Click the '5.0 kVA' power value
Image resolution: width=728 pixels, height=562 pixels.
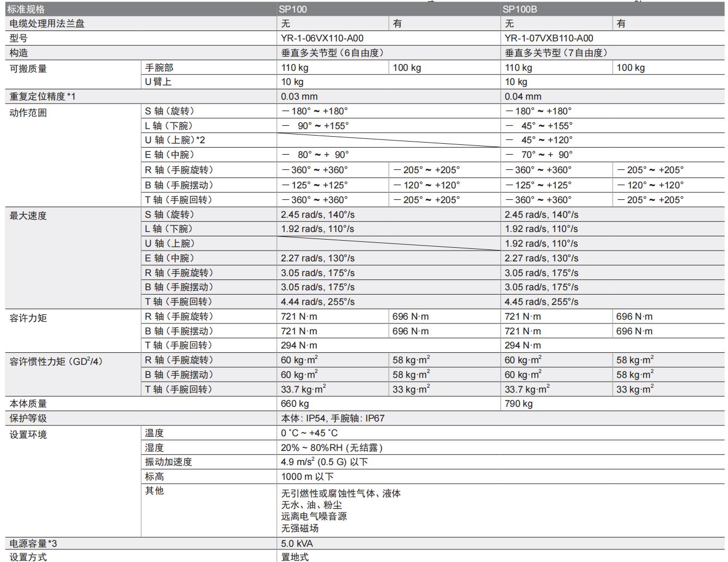(x=297, y=543)
